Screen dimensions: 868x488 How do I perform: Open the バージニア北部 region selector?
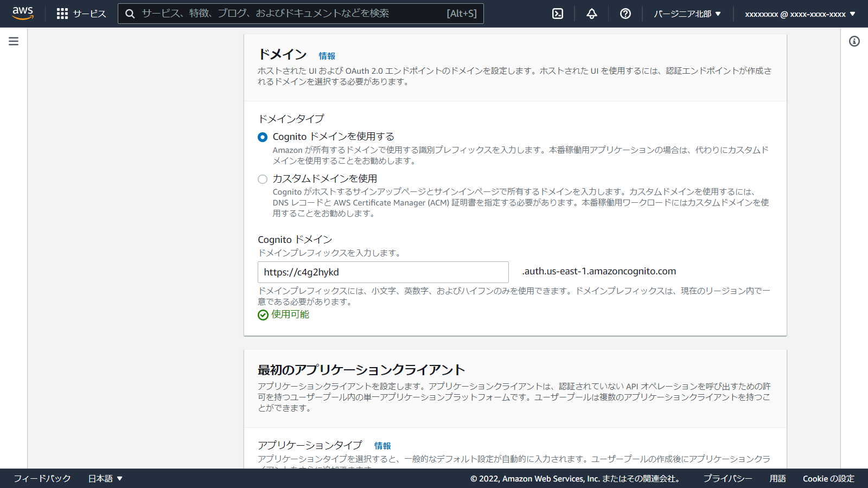687,14
